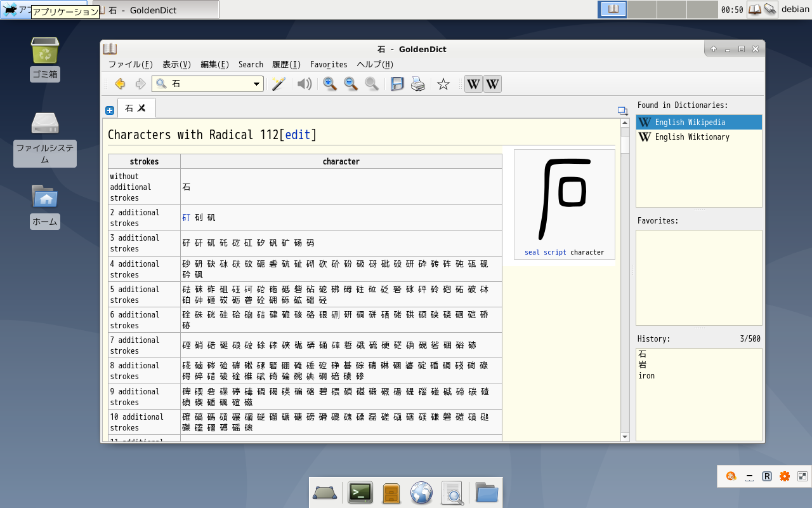Open the アプリケーション menu in the panel
The height and width of the screenshot is (508, 812).
point(44,10)
